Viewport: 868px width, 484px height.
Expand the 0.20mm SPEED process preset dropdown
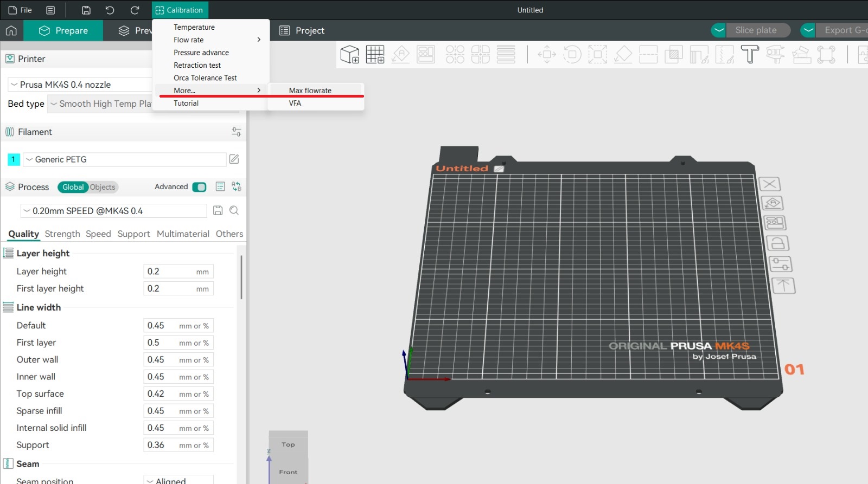(114, 211)
